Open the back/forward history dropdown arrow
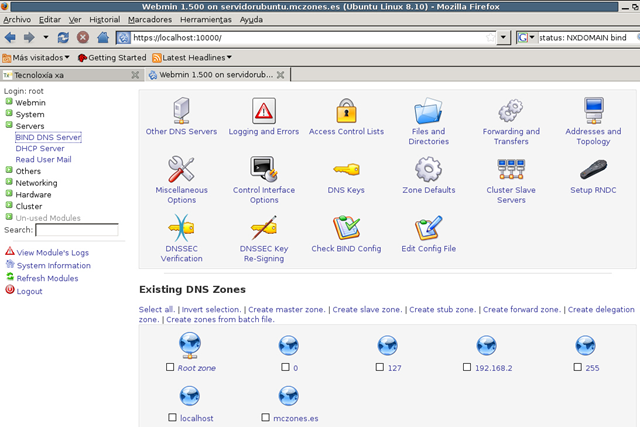The width and height of the screenshot is (640, 427). tap(46, 38)
